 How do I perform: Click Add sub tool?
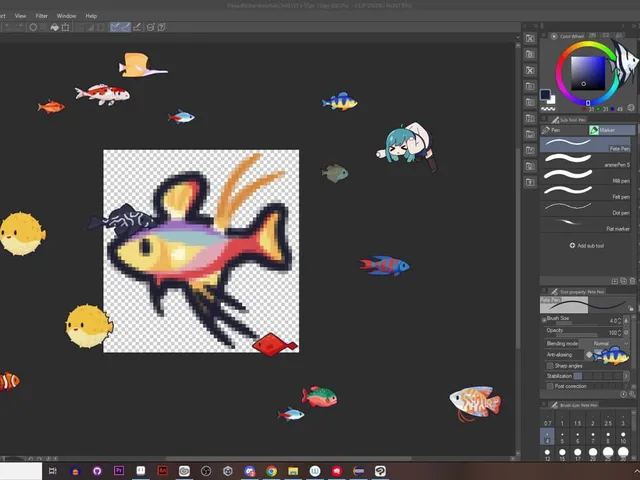pyautogui.click(x=587, y=245)
